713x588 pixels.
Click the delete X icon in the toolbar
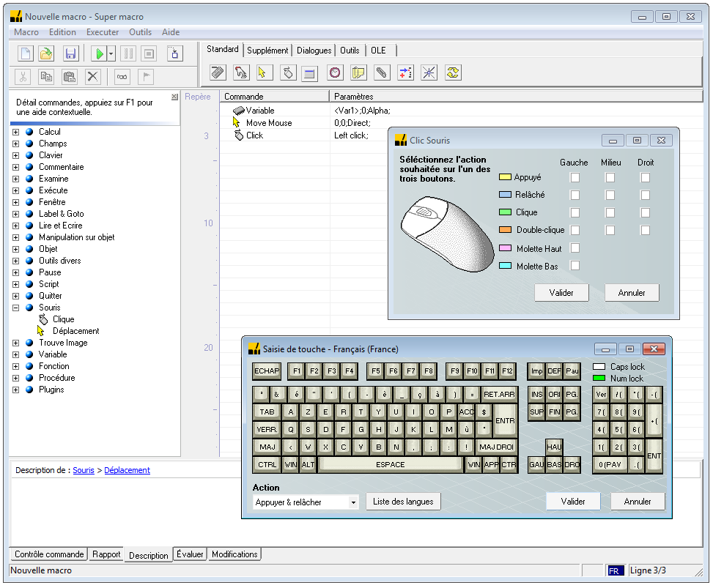click(93, 77)
